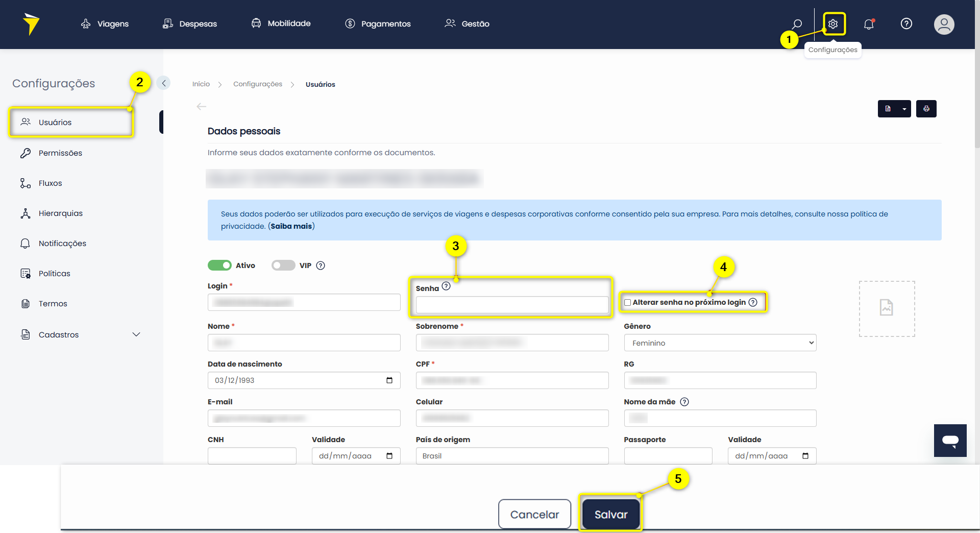The width and height of the screenshot is (980, 533).
Task: Select Usuários in the sidebar
Action: coord(71,122)
